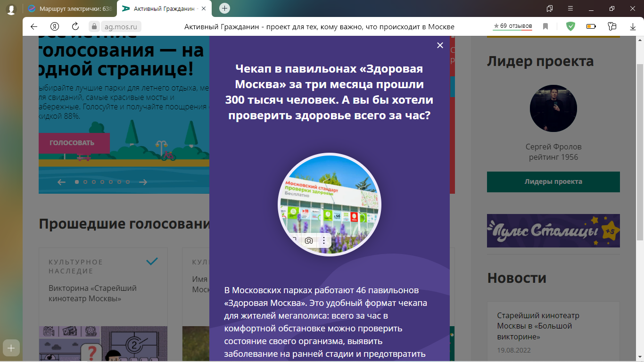Toggle the battery power saving icon
Image resolution: width=644 pixels, height=362 pixels.
coord(591,26)
